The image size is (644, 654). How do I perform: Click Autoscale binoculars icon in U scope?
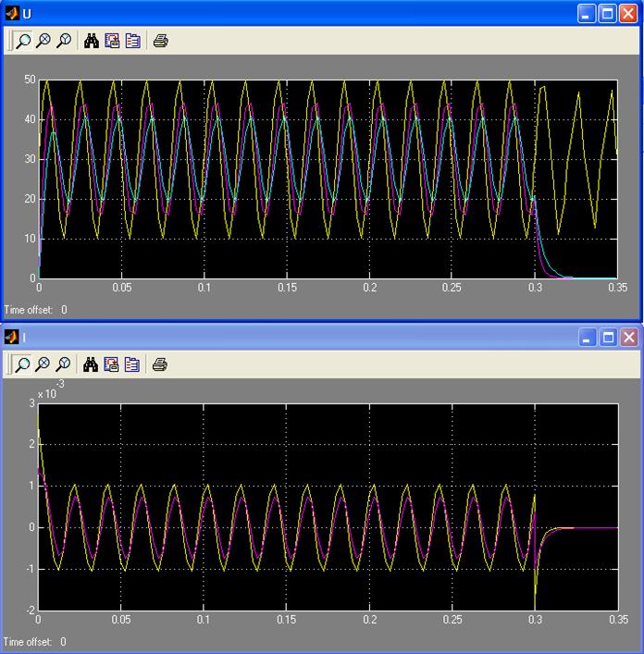92,41
